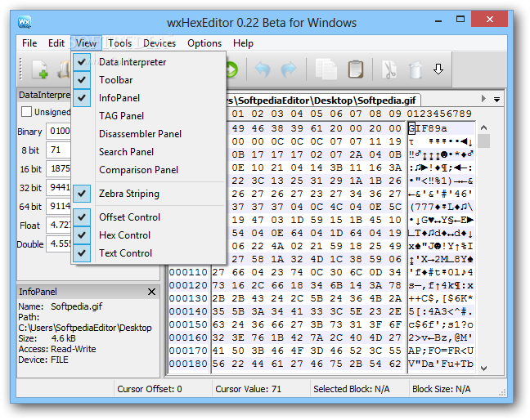The height and width of the screenshot is (420, 530).
Task: Click the Device: FILE info line
Action: tap(43, 360)
